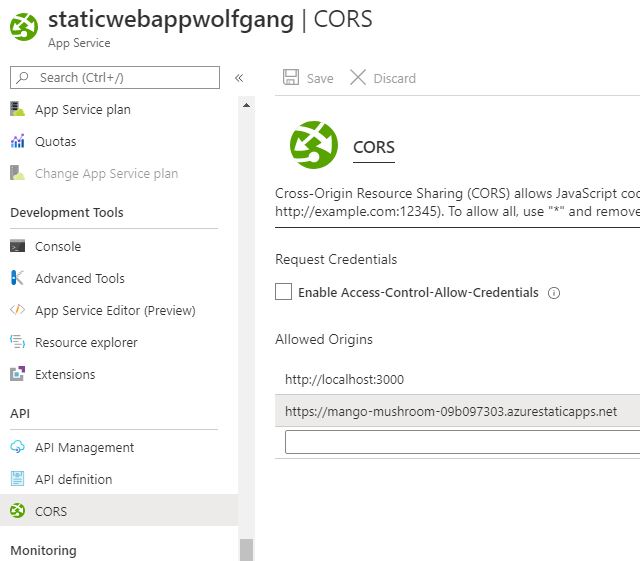Click the info icon beside Access-Control-Allow-Credentials

point(554,293)
